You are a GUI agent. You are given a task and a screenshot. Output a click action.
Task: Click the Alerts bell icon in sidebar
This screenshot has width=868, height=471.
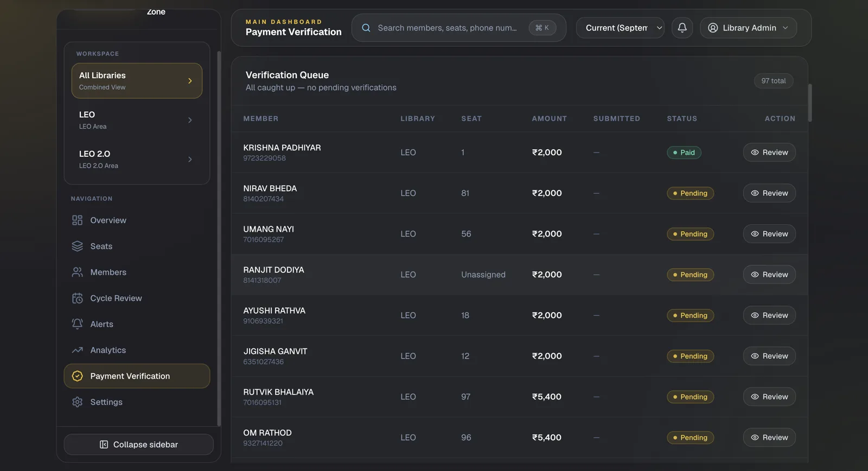(78, 324)
